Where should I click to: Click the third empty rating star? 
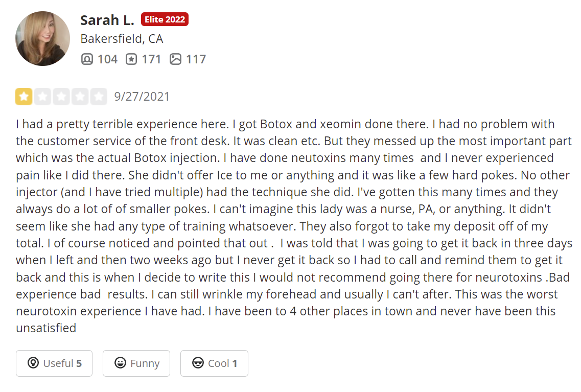(61, 97)
